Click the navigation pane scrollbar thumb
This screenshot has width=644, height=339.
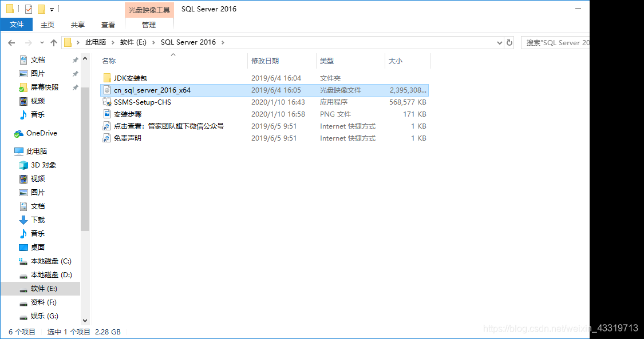tap(85, 159)
